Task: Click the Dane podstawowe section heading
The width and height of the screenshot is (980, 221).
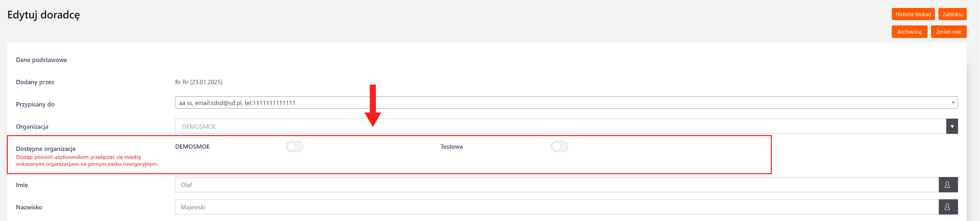Action: pyautogui.click(x=41, y=60)
